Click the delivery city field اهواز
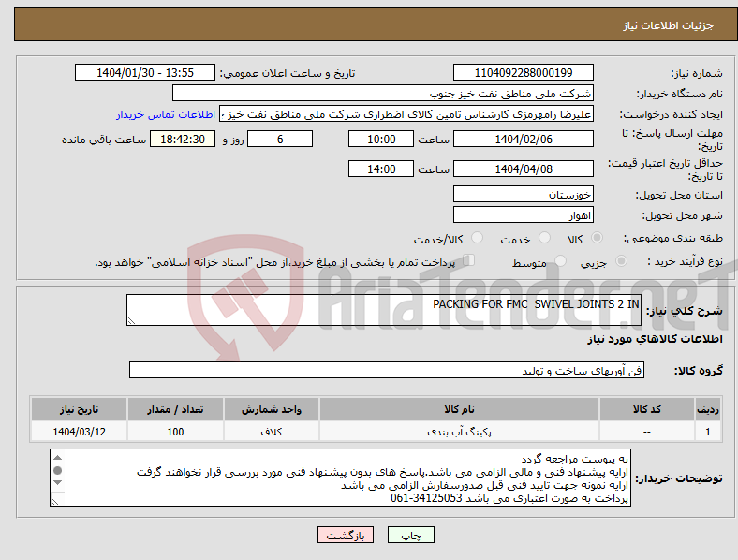The height and width of the screenshot is (560, 738). pyautogui.click(x=523, y=215)
